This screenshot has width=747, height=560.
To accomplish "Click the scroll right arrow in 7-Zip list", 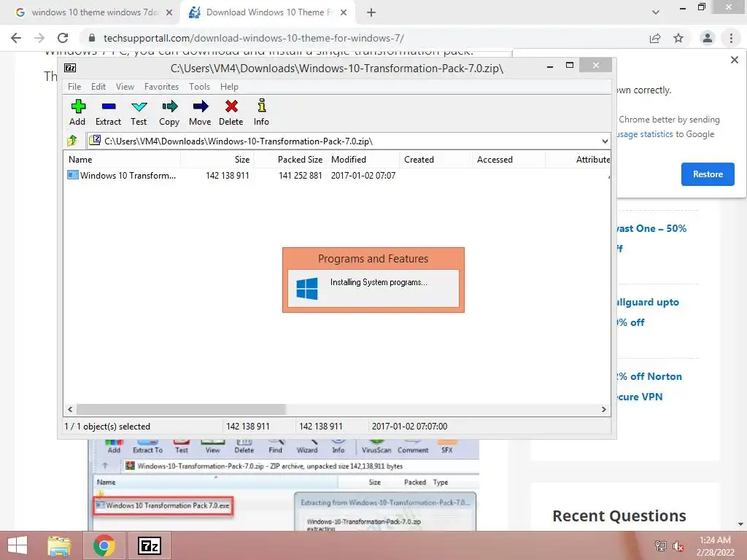I will coord(603,410).
